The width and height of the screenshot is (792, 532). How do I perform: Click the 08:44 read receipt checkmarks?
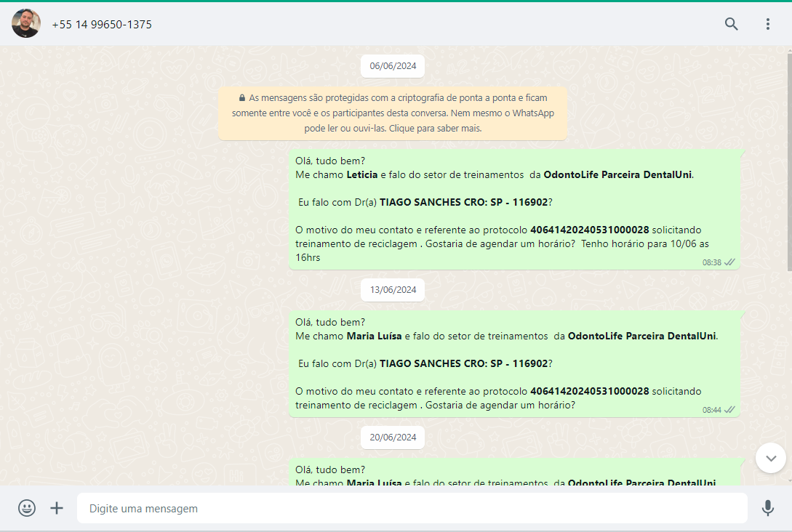pos(729,410)
